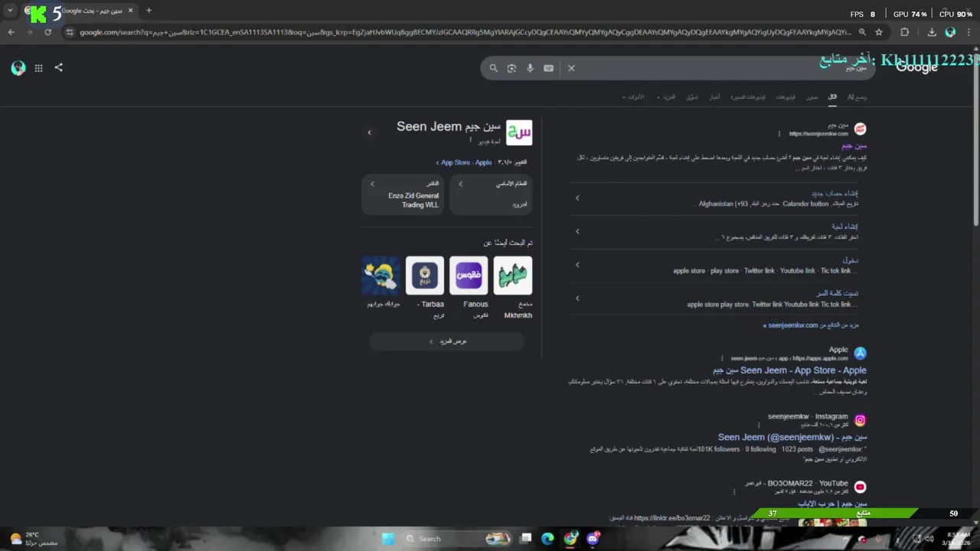Open options dots beside seenjeemkw.com result
Image resolution: width=980 pixels, height=551 pixels.
tap(779, 134)
